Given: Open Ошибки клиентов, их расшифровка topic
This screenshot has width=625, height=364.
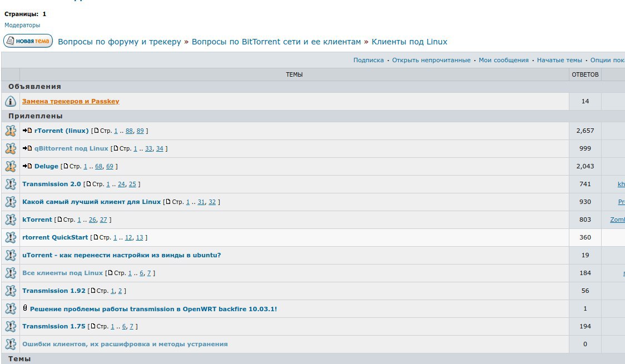Looking at the screenshot, I should (x=125, y=344).
